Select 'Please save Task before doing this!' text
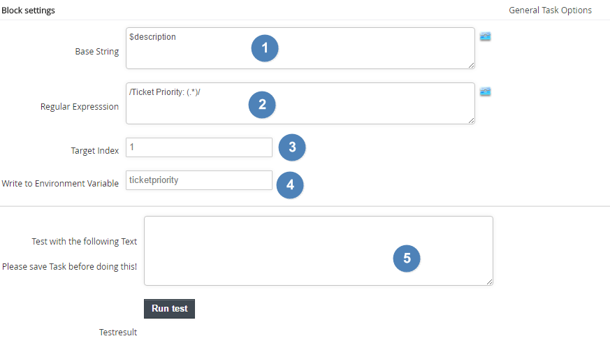The width and height of the screenshot is (610, 364). click(70, 267)
